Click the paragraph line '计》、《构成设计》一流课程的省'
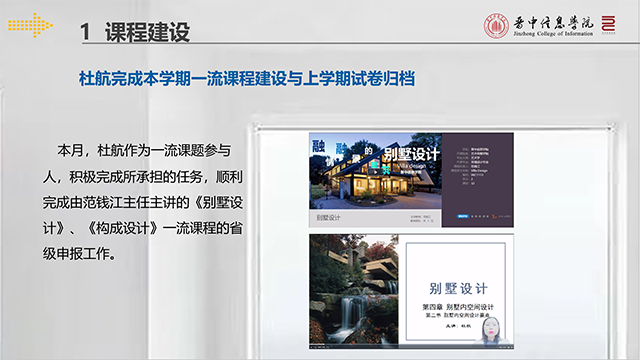640x360 pixels. [143, 228]
